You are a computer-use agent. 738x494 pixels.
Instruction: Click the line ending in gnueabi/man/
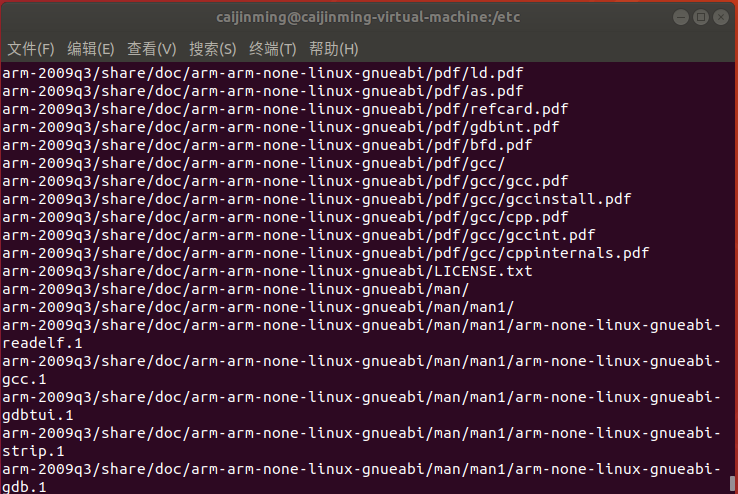[235, 289]
